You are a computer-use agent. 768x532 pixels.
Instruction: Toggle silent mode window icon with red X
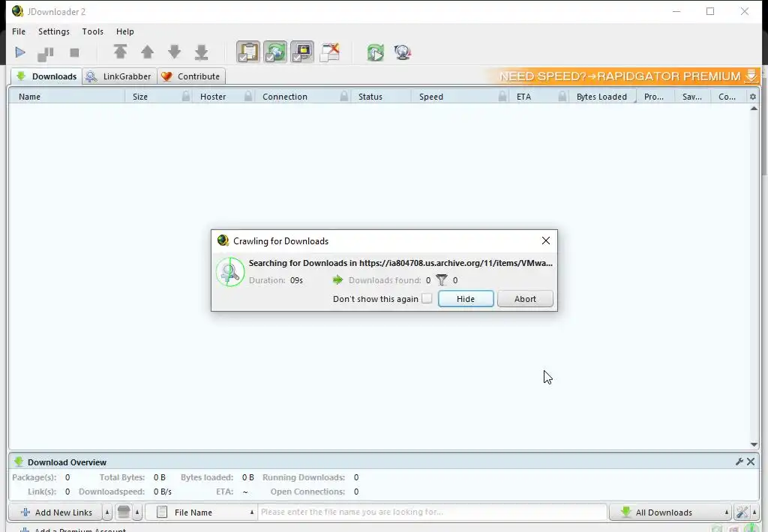pos(330,52)
